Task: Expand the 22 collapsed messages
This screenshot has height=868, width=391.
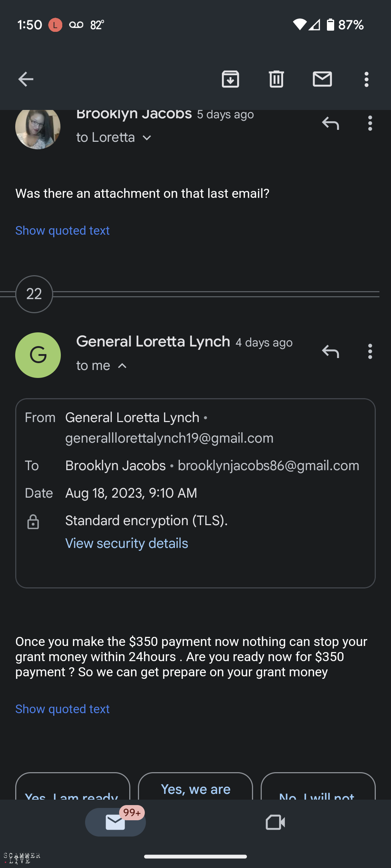Action: 34,294
